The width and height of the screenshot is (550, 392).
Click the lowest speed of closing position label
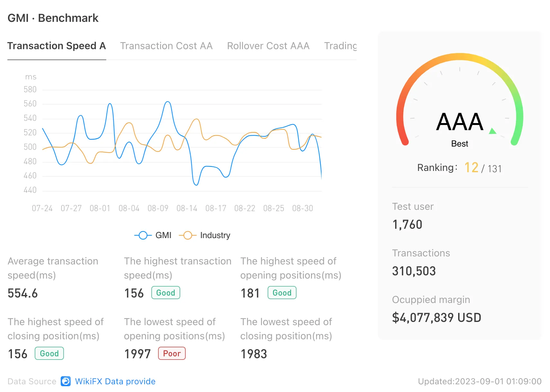pos(286,329)
